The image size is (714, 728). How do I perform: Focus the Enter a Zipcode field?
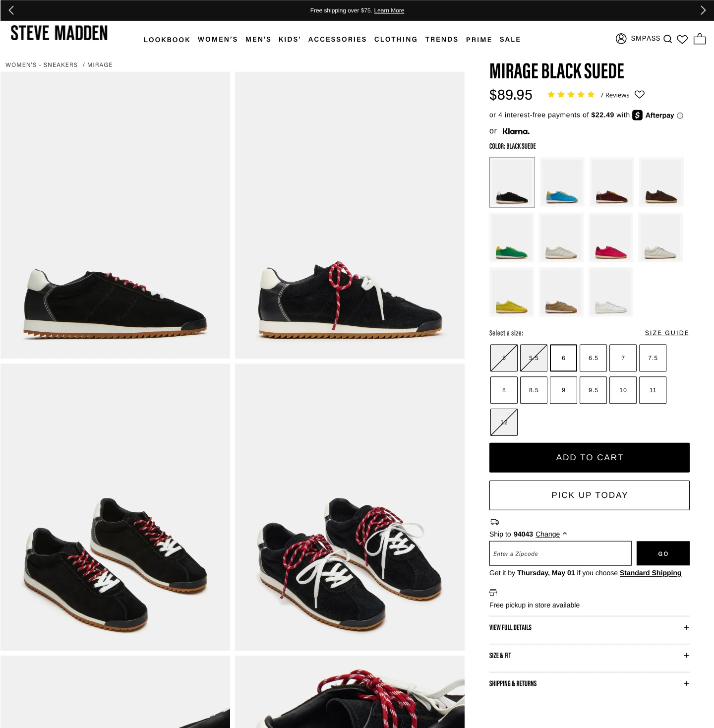pyautogui.click(x=560, y=553)
